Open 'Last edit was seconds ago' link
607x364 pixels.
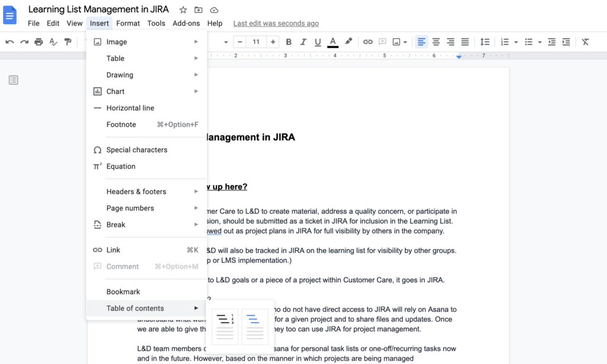(276, 23)
